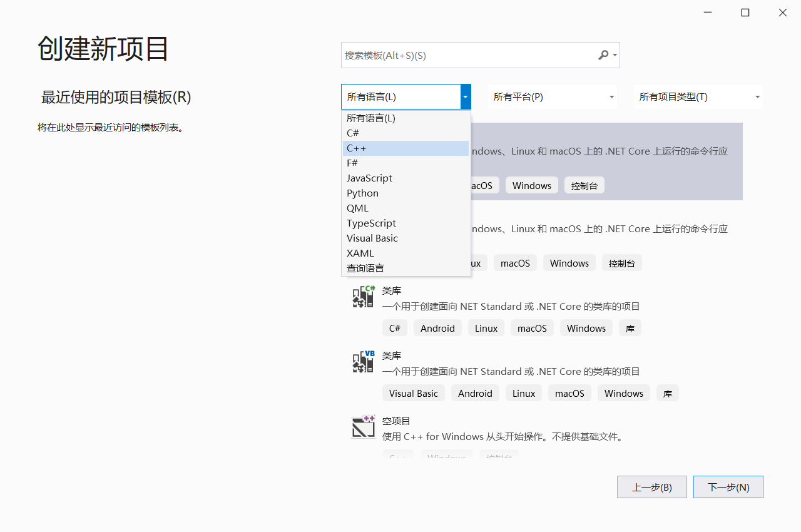Click the Android tag in the C# 类库 row
This screenshot has width=801, height=532.
pos(437,328)
